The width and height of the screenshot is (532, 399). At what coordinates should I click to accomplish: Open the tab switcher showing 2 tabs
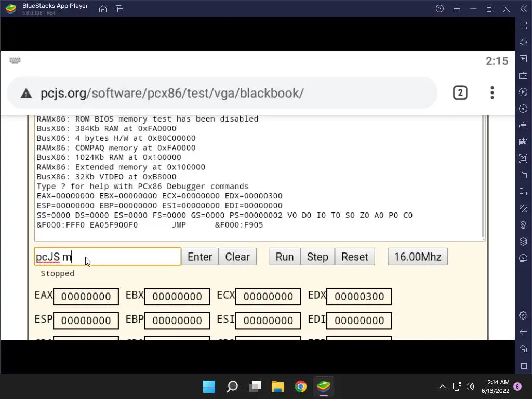click(460, 93)
